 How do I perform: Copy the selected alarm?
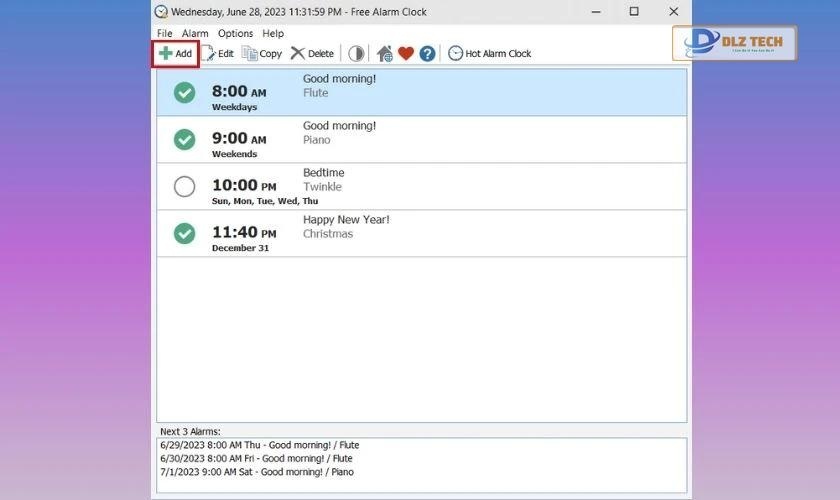click(x=262, y=53)
